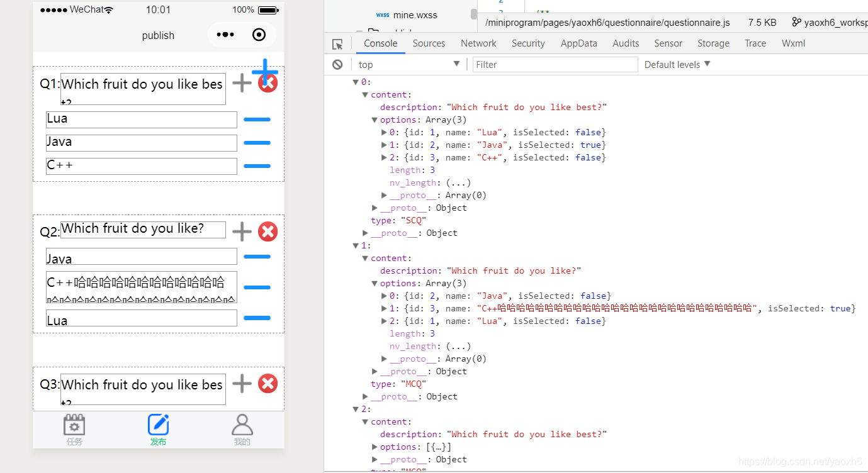The image size is (868, 473).
Task: Remove Q2 option Lua with minus icon
Action: pyautogui.click(x=257, y=318)
